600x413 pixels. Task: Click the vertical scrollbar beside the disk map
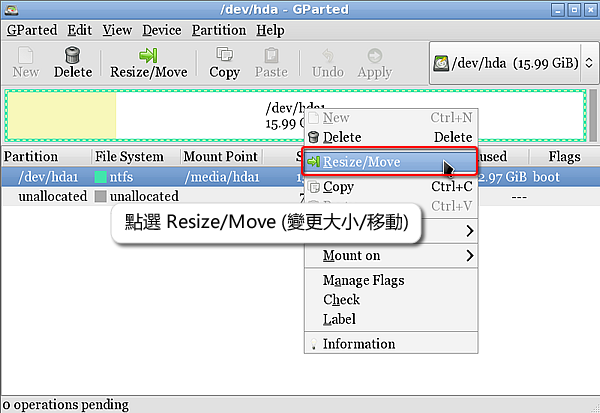(x=593, y=116)
